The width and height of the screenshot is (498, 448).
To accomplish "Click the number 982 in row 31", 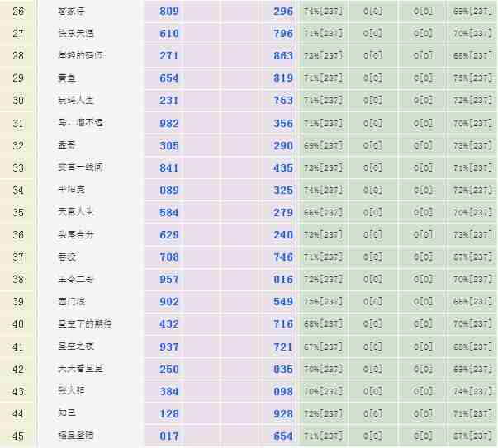I will click(168, 123).
